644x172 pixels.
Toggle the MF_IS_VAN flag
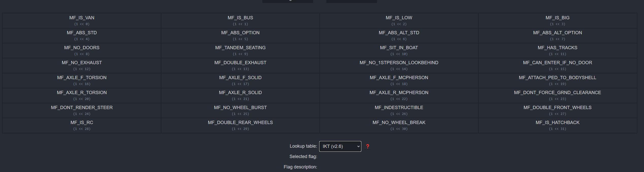(82, 21)
